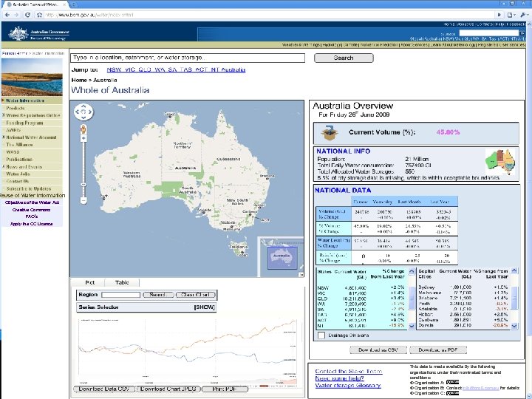
Task: Click the landscape photo in the sidebar
Action: click(x=32, y=77)
